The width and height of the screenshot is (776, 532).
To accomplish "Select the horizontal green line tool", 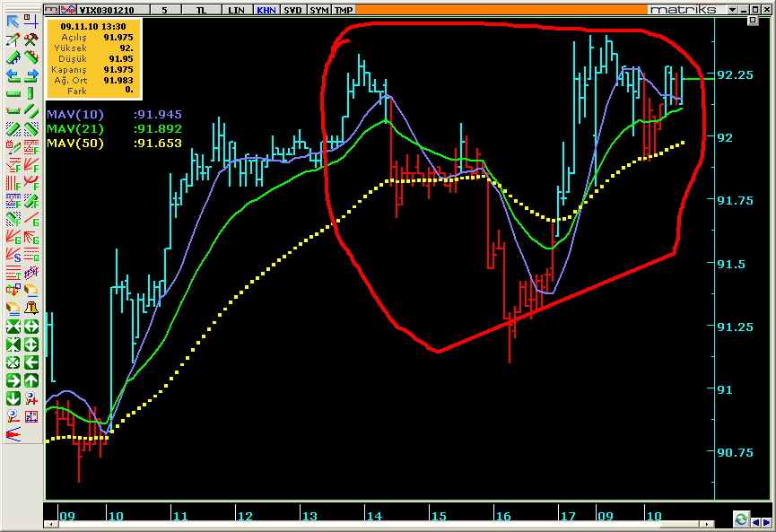I will (13, 92).
